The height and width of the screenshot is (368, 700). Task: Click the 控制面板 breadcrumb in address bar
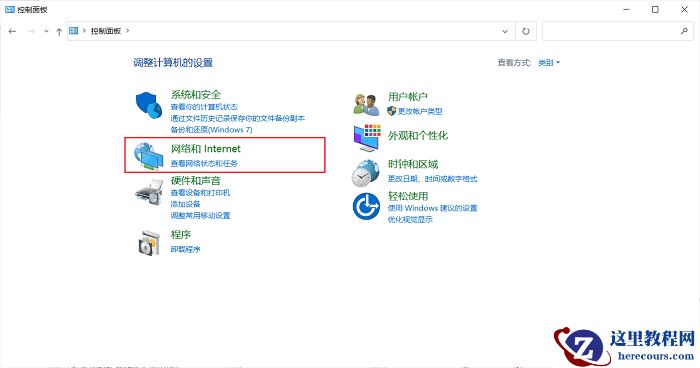coord(106,31)
